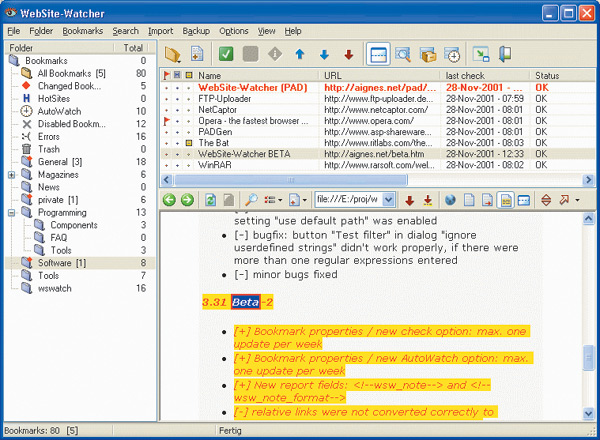Click the yellow square column header
The height and width of the screenshot is (440, 600).
coord(189,75)
